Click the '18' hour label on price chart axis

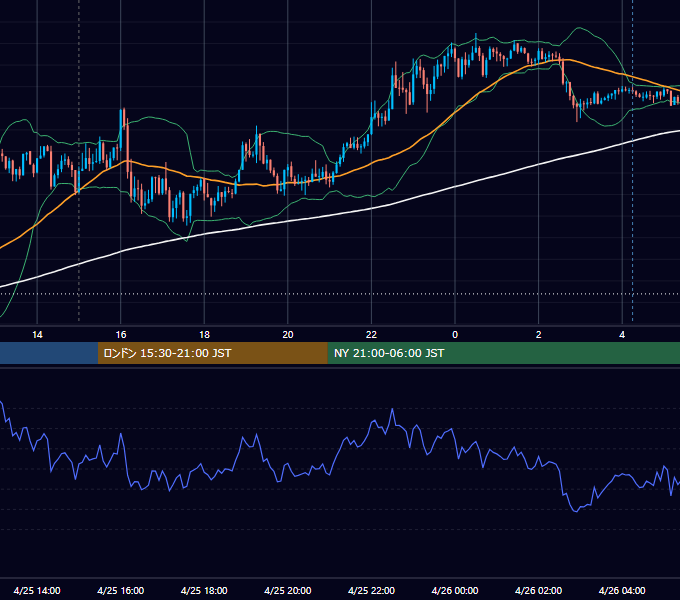204,335
